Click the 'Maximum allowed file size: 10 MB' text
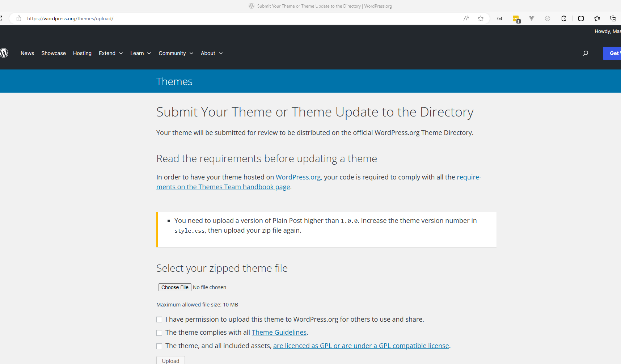Viewport: 621px width, 364px height. 197,305
